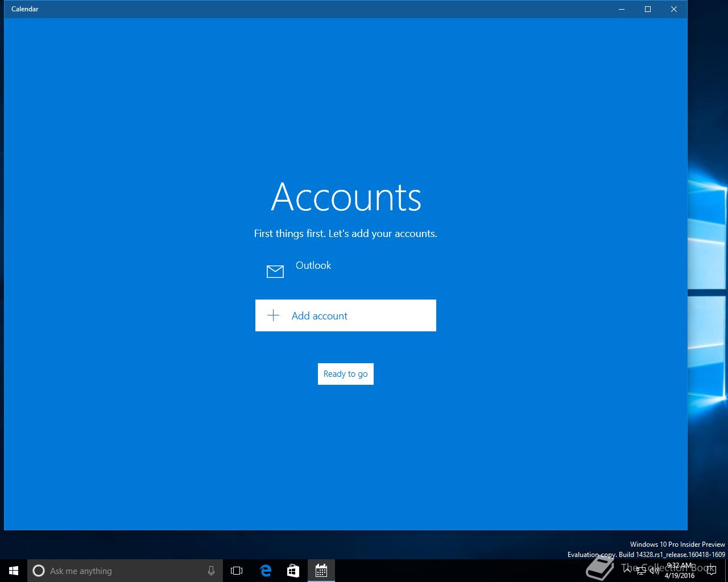Click the network icon in the tray
This screenshot has width=728, height=582.
point(641,571)
